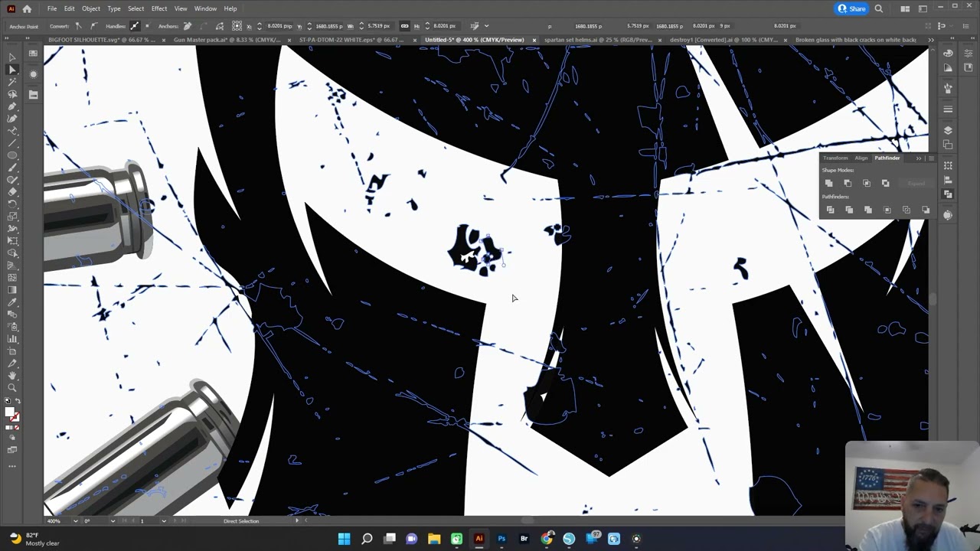Open the artboard navigation dropdown
Image resolution: width=980 pixels, height=551 pixels.
[x=163, y=521]
